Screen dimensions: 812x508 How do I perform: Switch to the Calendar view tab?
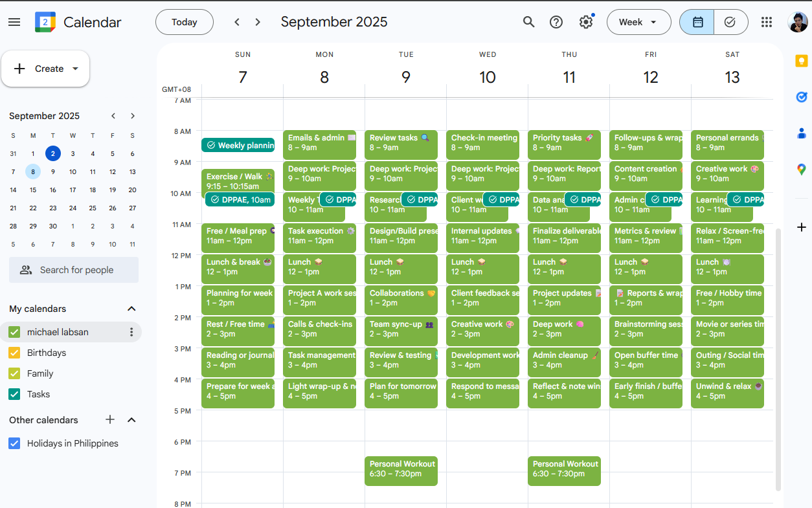(697, 22)
